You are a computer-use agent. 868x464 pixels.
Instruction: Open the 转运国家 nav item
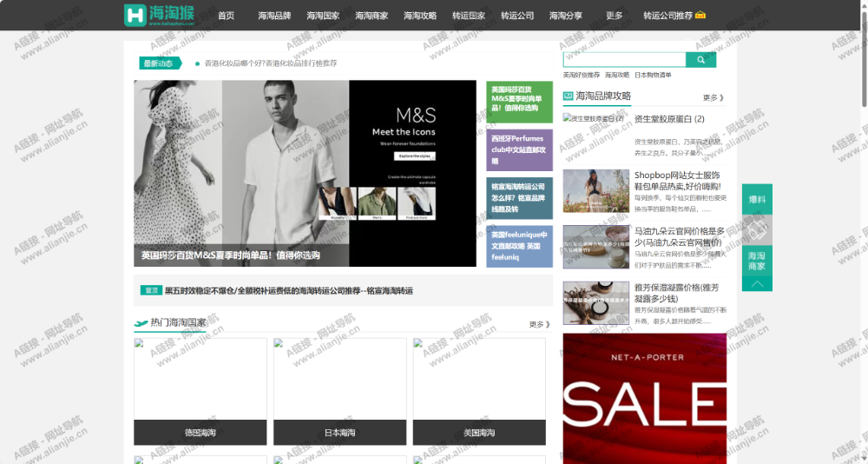(x=469, y=16)
